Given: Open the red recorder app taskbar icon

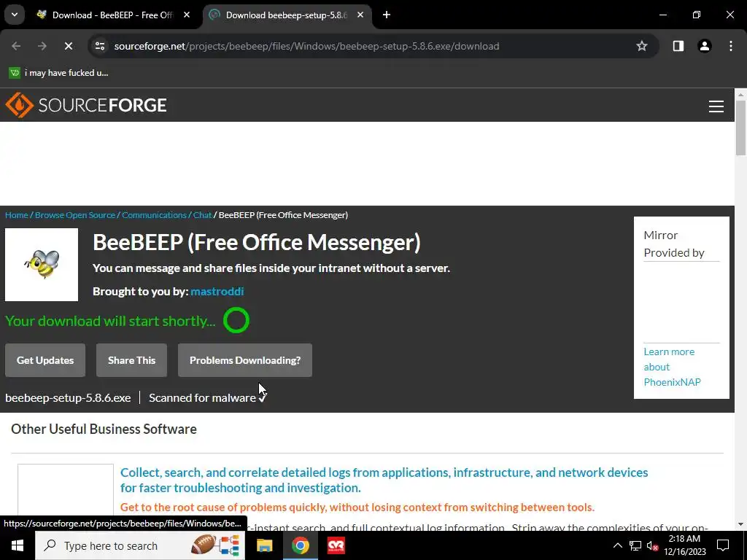Looking at the screenshot, I should [336, 545].
